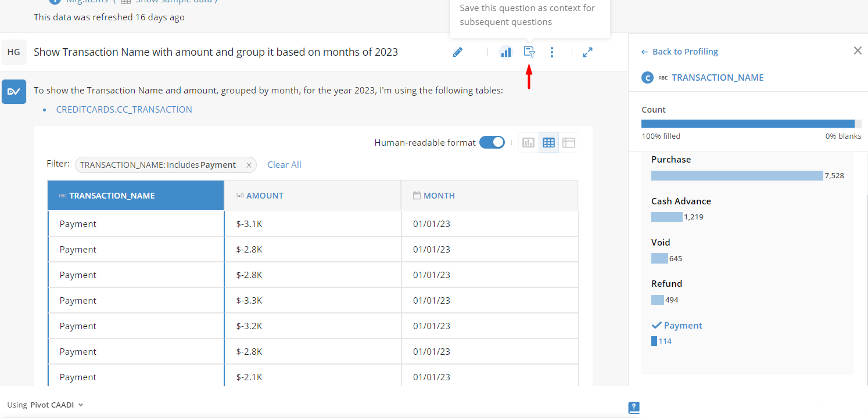This screenshot has width=868, height=418.
Task: Click the Count filled progress bar
Action: point(751,124)
